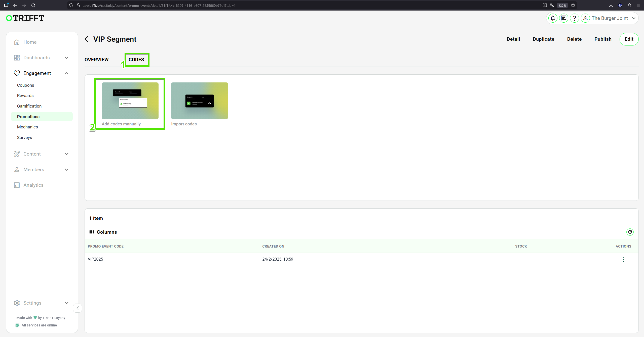Open the actions menu for VIP2025
Image resolution: width=644 pixels, height=337 pixels.
pyautogui.click(x=623, y=259)
